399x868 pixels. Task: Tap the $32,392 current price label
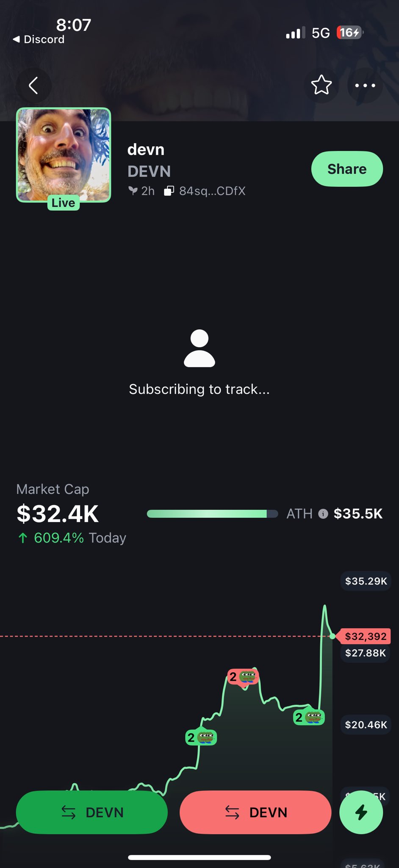366,636
